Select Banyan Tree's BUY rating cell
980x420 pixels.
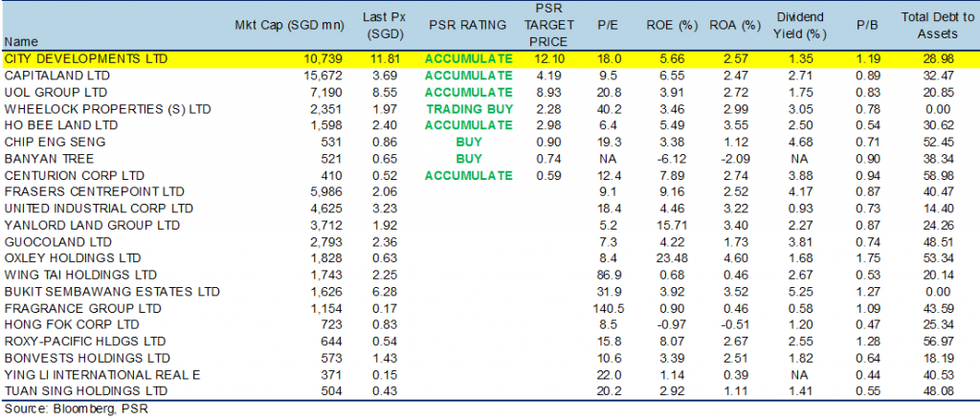pyautogui.click(x=469, y=160)
